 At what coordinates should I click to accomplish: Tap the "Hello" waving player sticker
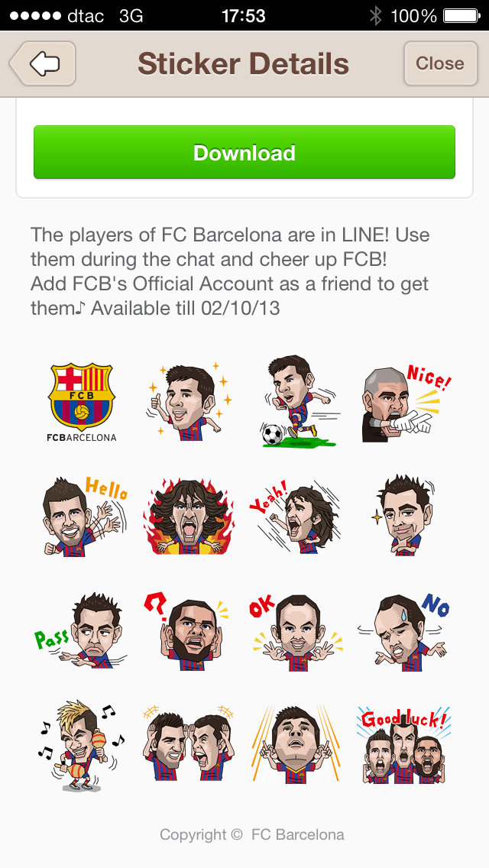tap(84, 516)
